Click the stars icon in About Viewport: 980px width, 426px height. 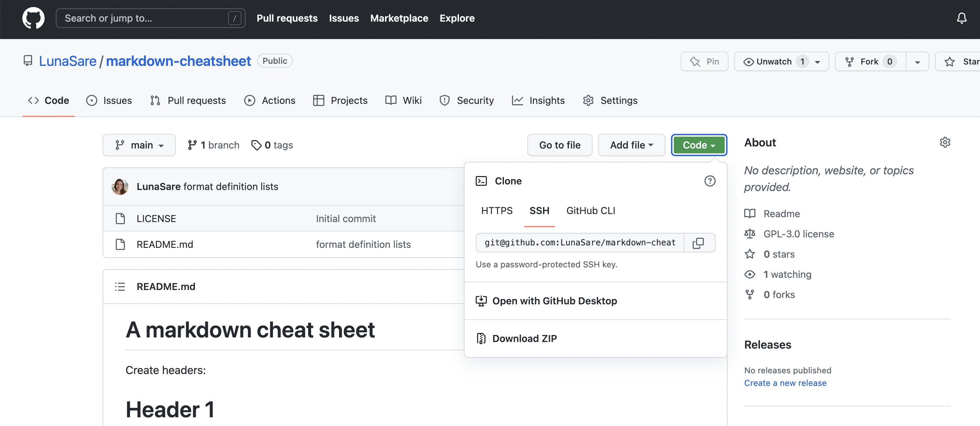749,254
